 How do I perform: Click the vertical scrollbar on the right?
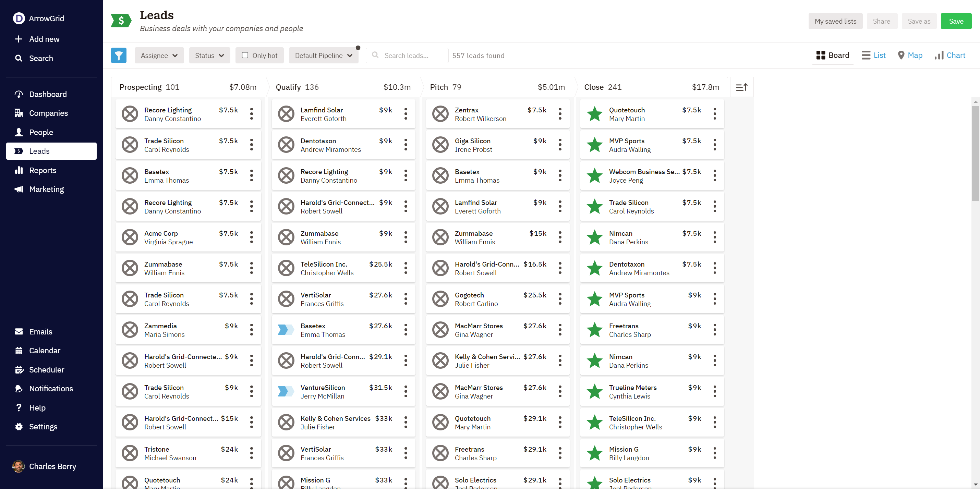(975, 152)
